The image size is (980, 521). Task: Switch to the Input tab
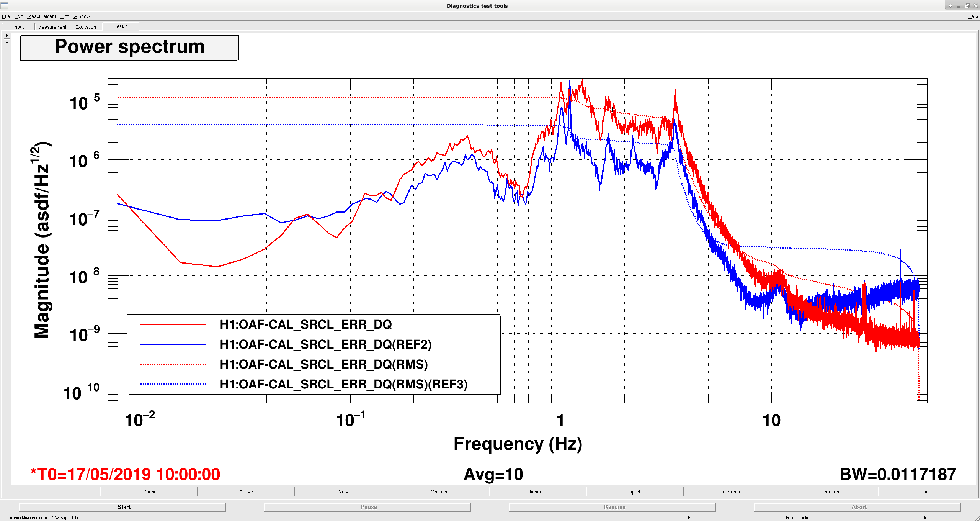click(x=18, y=27)
